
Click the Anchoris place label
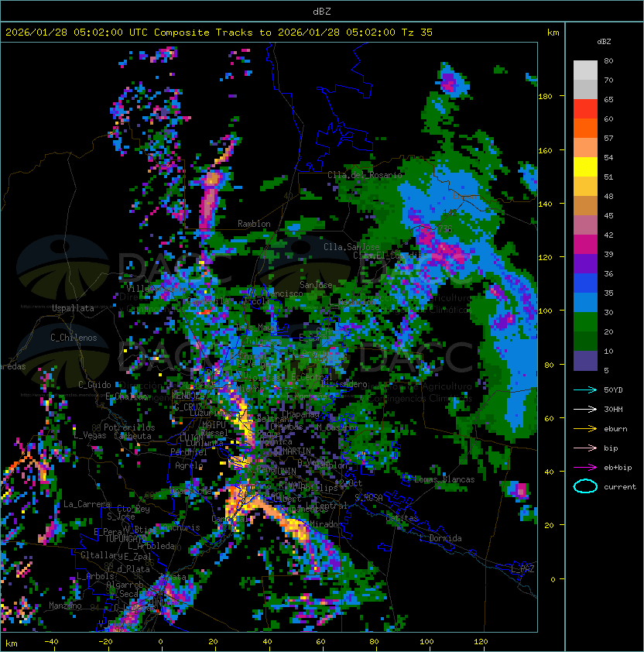click(x=181, y=527)
